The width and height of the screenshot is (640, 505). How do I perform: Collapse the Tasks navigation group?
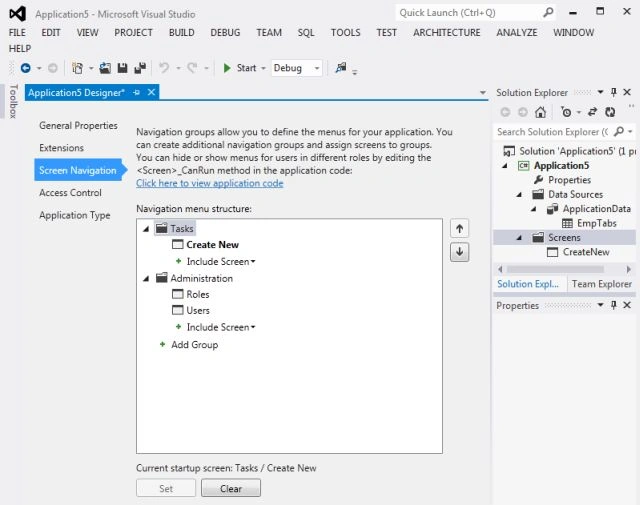click(x=146, y=229)
